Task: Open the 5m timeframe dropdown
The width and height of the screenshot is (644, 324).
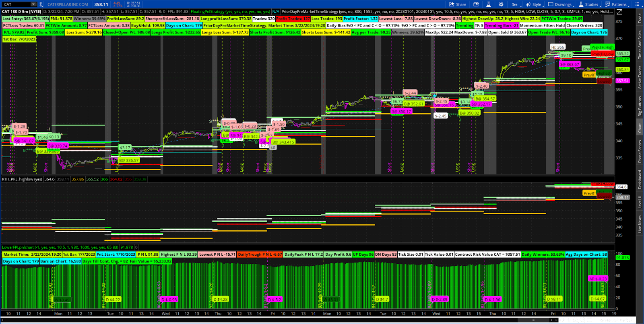Action: click(515, 4)
